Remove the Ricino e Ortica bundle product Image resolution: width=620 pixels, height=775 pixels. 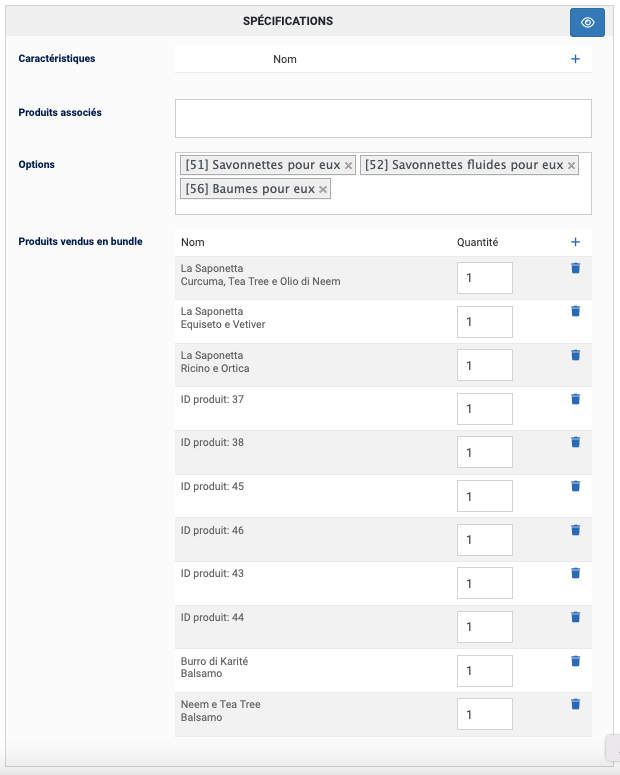(575, 355)
